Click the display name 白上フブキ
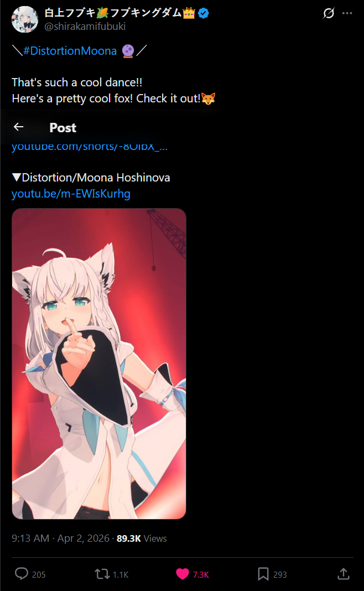 [x=70, y=12]
